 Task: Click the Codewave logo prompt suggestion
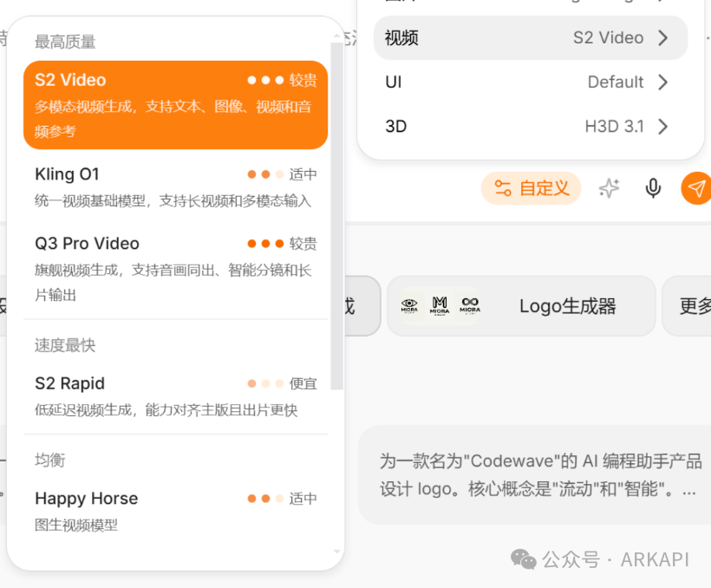coord(535,474)
